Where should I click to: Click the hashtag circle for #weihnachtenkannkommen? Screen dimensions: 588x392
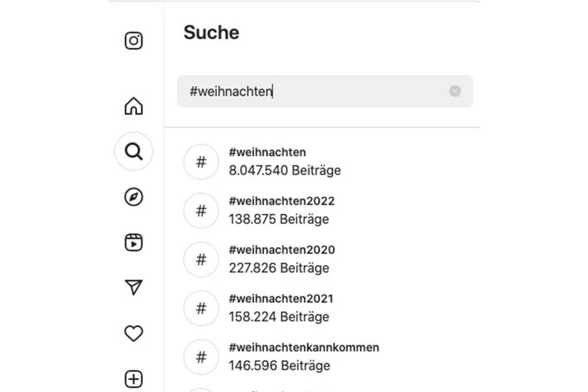[201, 357]
